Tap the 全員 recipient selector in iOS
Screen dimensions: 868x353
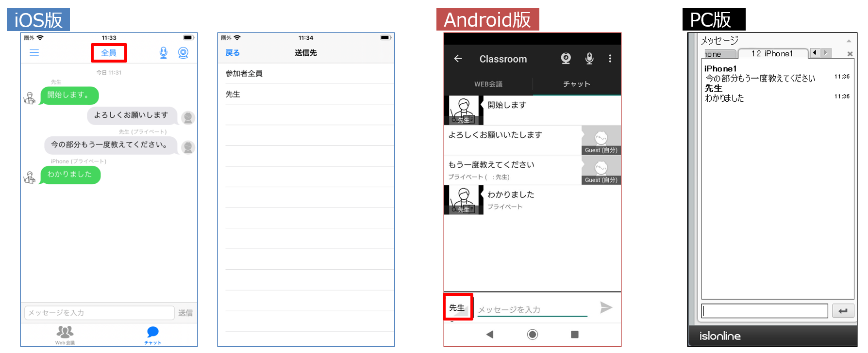point(109,53)
